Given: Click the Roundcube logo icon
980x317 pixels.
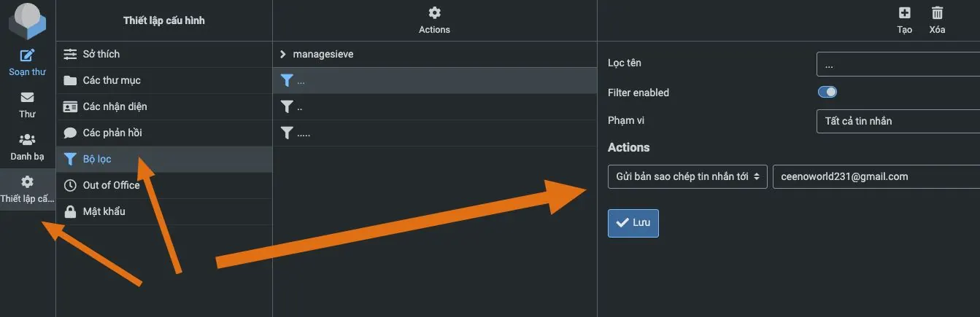Looking at the screenshot, I should (27, 20).
